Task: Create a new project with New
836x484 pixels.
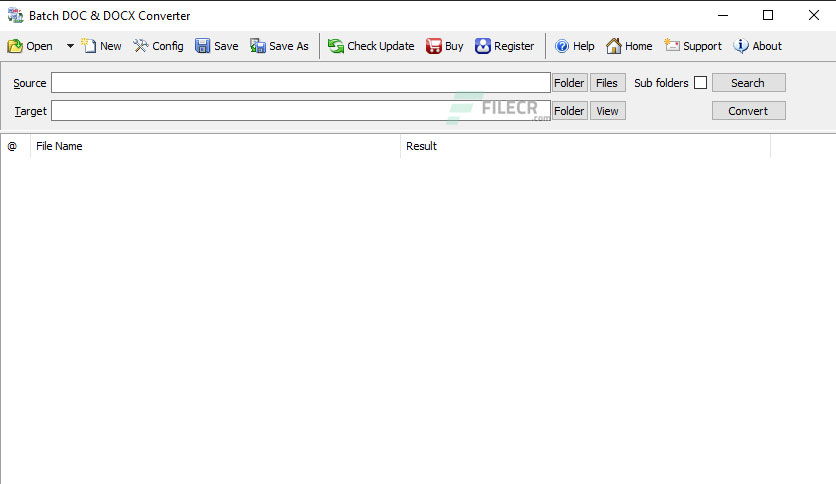Action: (x=101, y=46)
